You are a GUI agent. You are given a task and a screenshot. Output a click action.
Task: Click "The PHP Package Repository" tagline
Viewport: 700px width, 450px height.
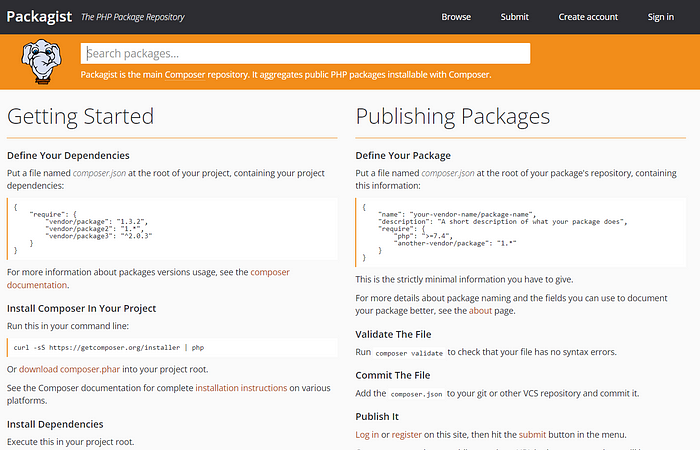pos(133,17)
